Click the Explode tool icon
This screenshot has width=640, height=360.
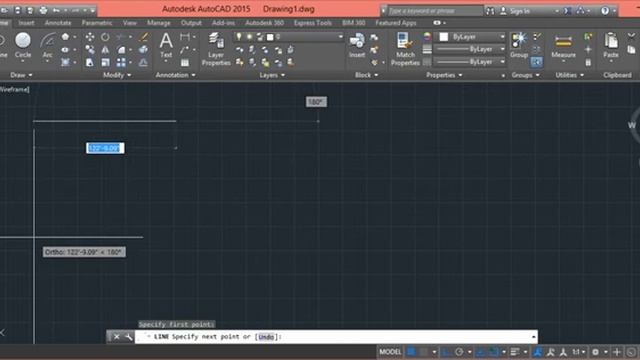(x=144, y=50)
